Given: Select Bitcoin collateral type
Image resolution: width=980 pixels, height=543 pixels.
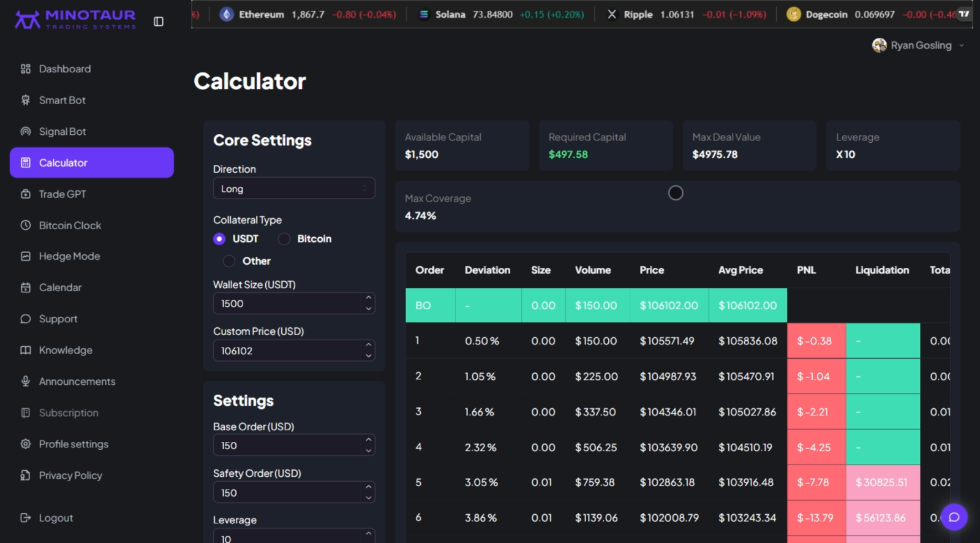Looking at the screenshot, I should coord(284,239).
